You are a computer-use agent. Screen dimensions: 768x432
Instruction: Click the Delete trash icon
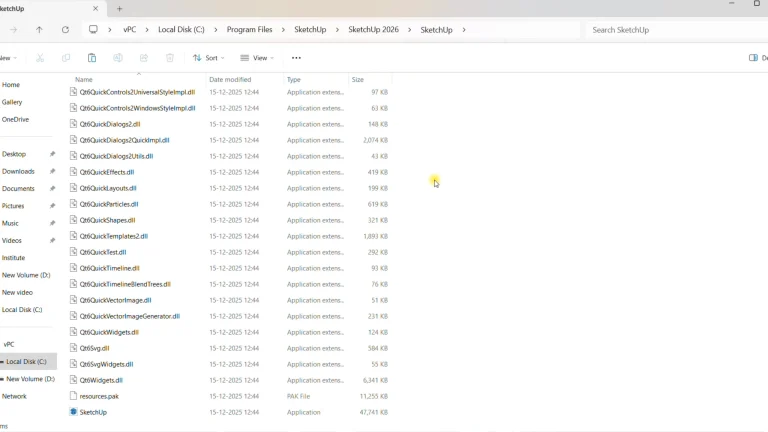(x=170, y=58)
